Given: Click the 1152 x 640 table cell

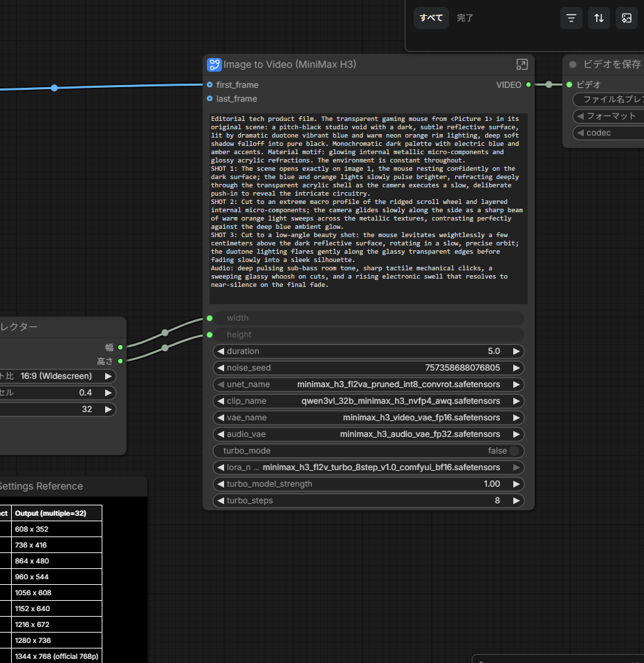Looking at the screenshot, I should (57, 609).
